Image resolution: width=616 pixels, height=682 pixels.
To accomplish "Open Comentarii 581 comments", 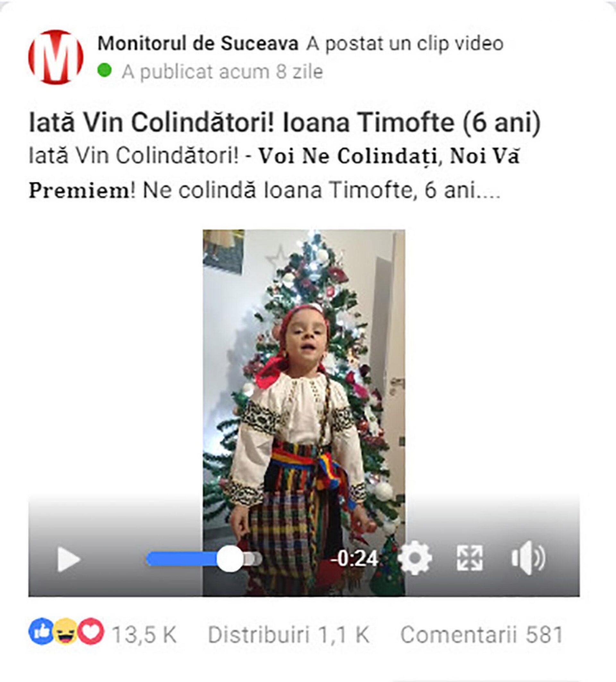I will [482, 634].
